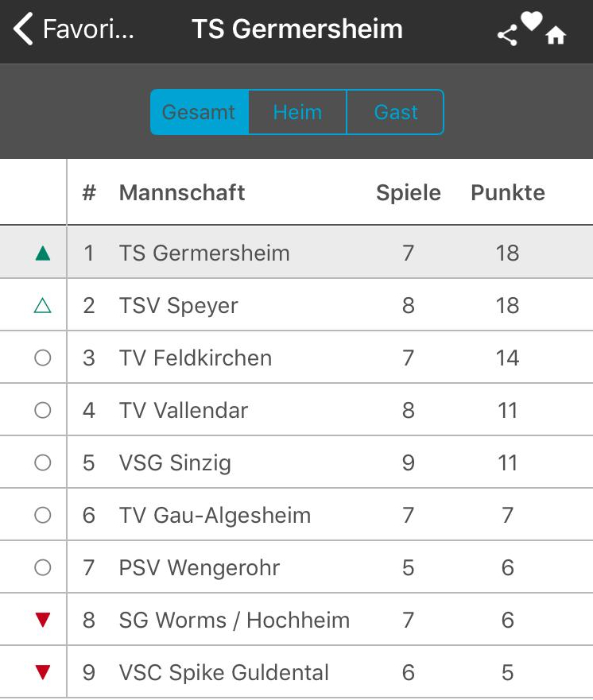Select TV Gau-Algesheim in the table
Screen dimensions: 593x700
coord(296,515)
